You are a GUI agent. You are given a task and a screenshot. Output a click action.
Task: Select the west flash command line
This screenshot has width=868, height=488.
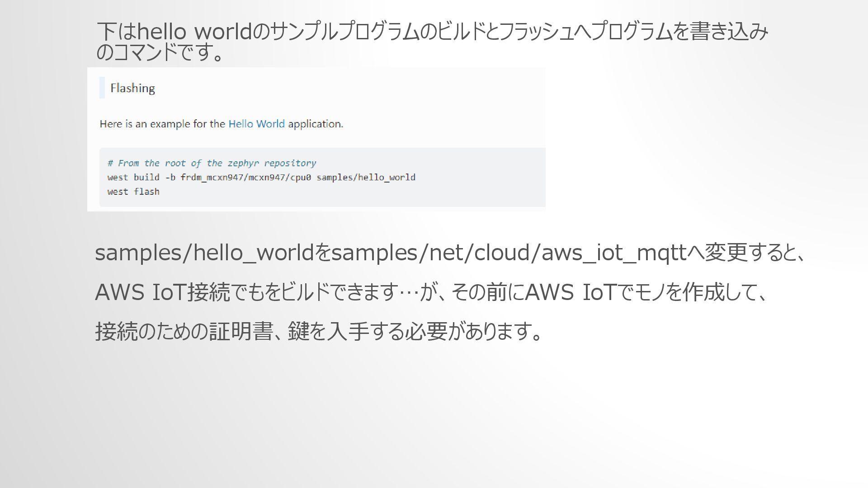133,192
